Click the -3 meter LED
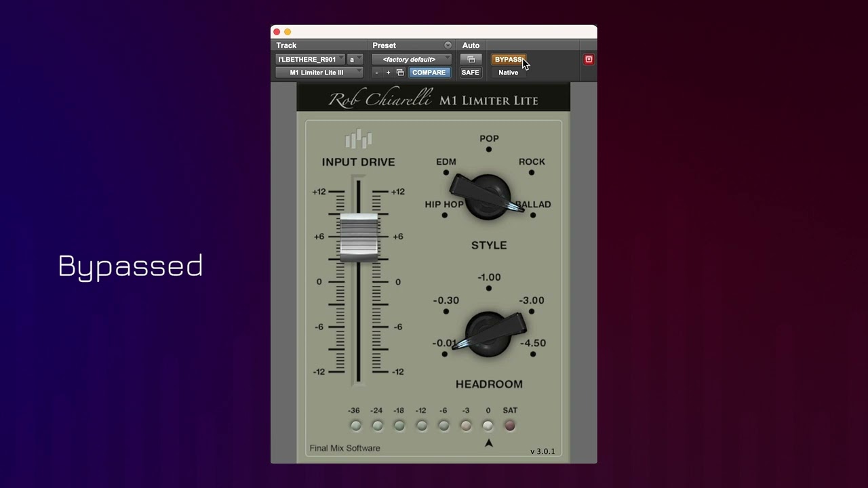868x488 pixels. point(466,426)
